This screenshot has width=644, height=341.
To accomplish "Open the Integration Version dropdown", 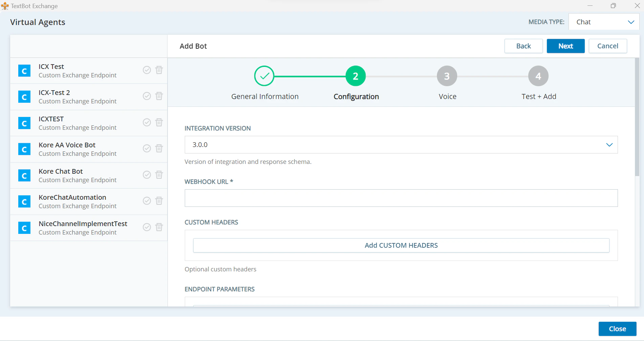I will pos(609,145).
